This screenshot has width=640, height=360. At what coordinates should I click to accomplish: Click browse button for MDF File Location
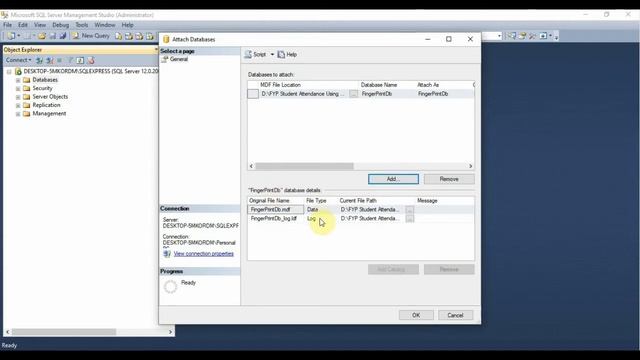point(353,94)
